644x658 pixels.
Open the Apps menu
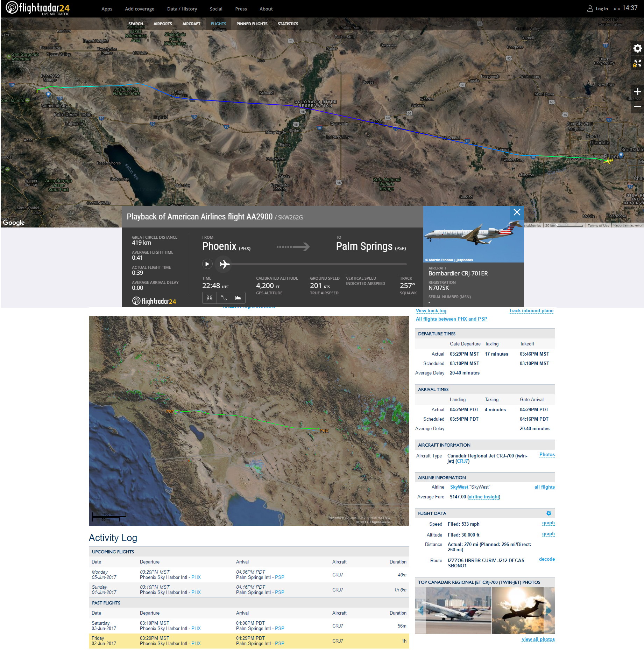click(107, 9)
